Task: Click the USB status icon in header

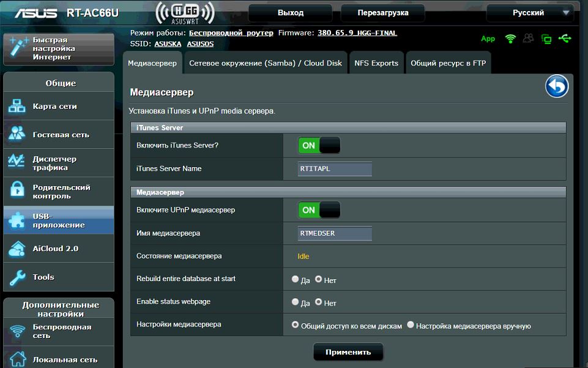Action: (565, 38)
